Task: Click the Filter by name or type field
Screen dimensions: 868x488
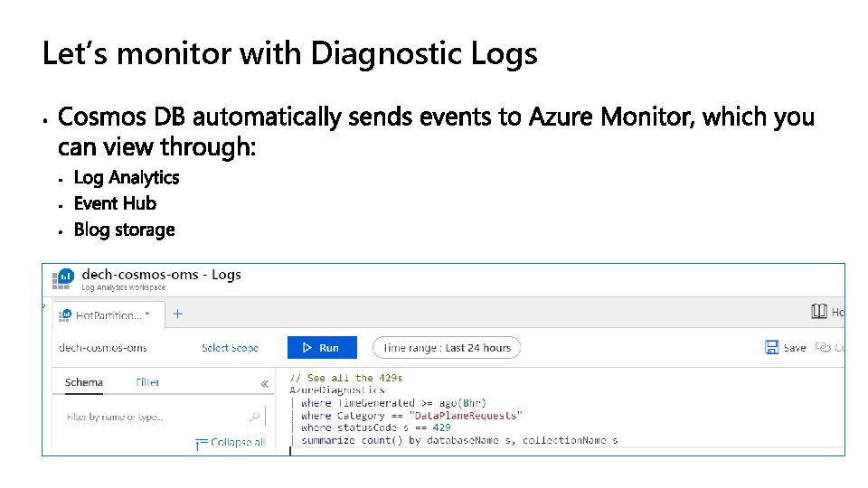Action: (159, 417)
